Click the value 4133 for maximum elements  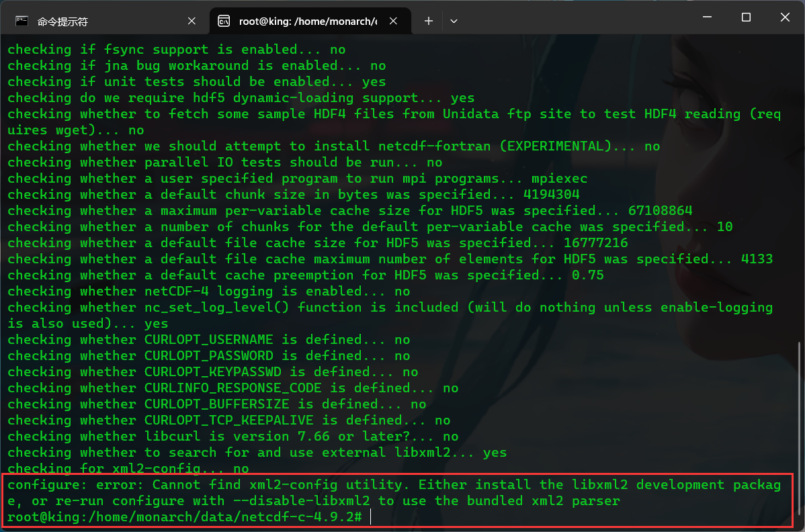tap(757, 259)
